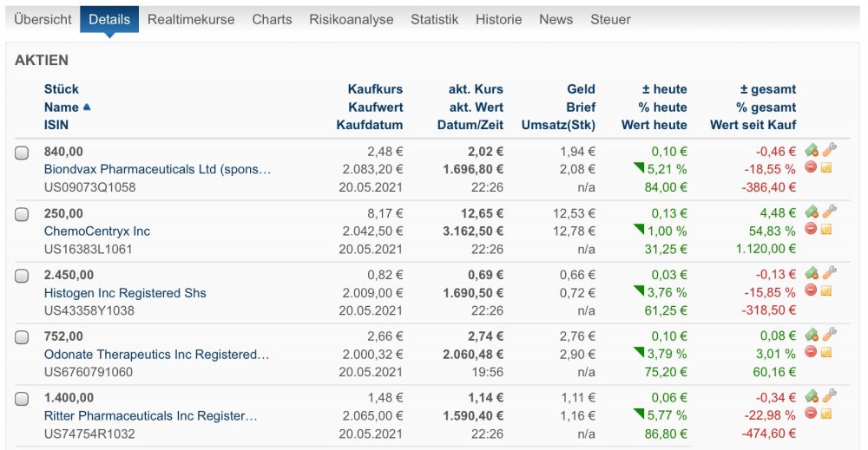Open the Risikoanalyse tab
Screen dimensions: 868x450
pos(351,19)
